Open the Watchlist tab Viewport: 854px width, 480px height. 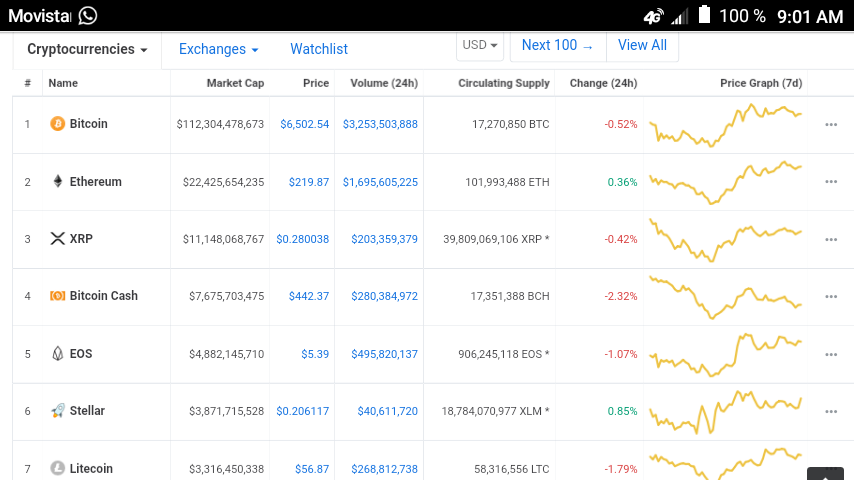pyautogui.click(x=319, y=49)
